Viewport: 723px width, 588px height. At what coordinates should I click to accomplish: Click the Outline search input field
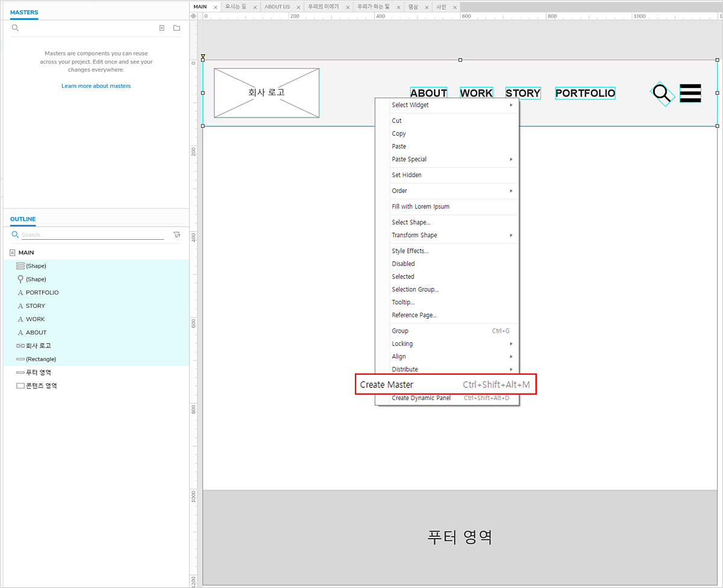tap(92, 235)
